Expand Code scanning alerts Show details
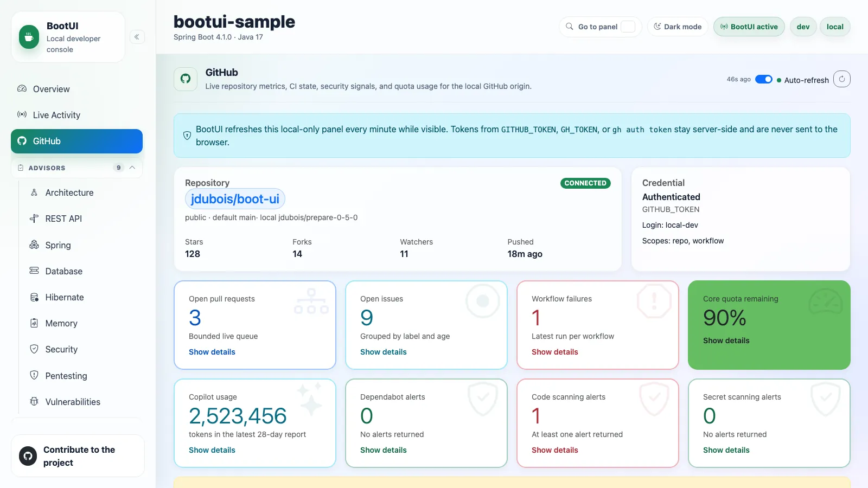Screen dimensions: 868x488 [x=555, y=450]
